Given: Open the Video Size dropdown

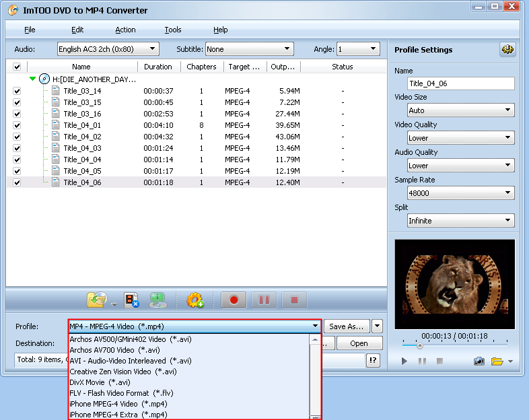Looking at the screenshot, I should point(461,110).
